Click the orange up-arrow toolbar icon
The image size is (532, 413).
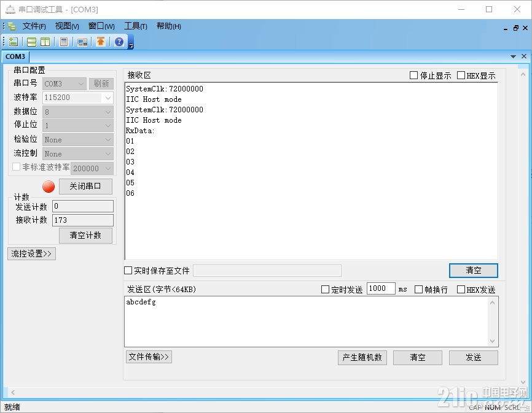(x=101, y=42)
